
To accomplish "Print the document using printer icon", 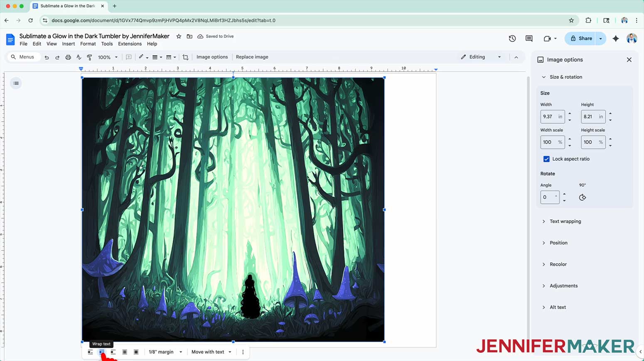I will click(68, 57).
